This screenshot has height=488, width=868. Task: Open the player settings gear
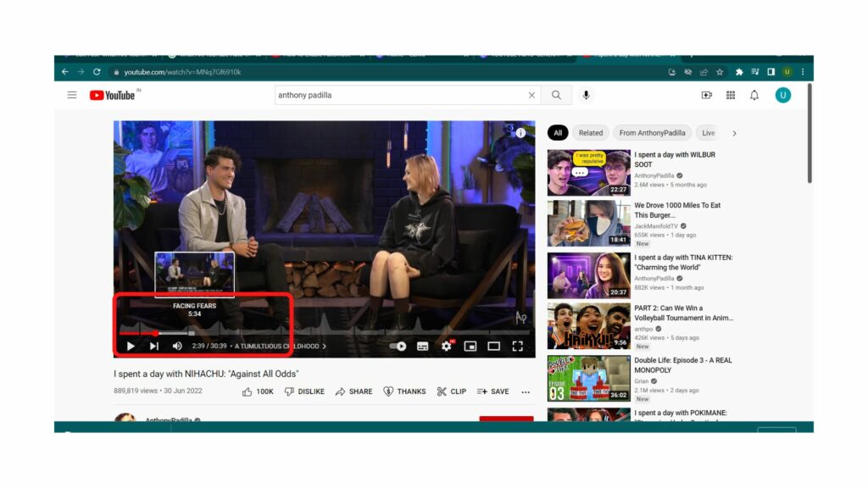445,346
